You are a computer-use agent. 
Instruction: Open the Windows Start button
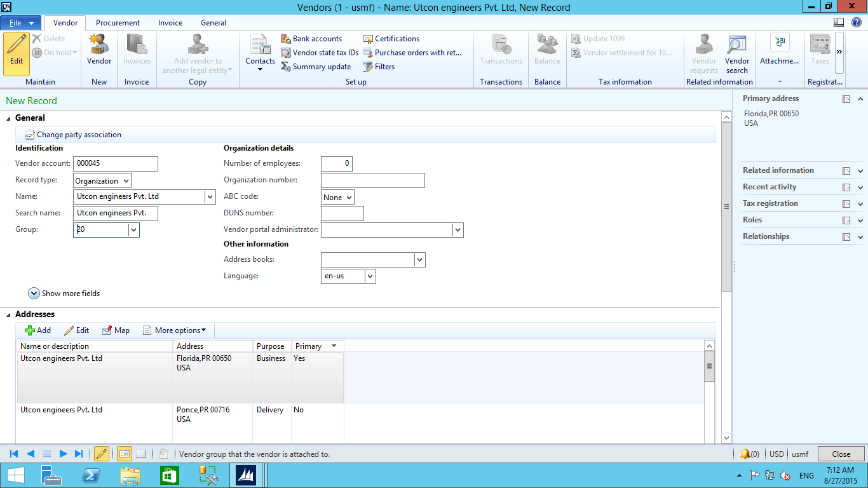point(16,475)
